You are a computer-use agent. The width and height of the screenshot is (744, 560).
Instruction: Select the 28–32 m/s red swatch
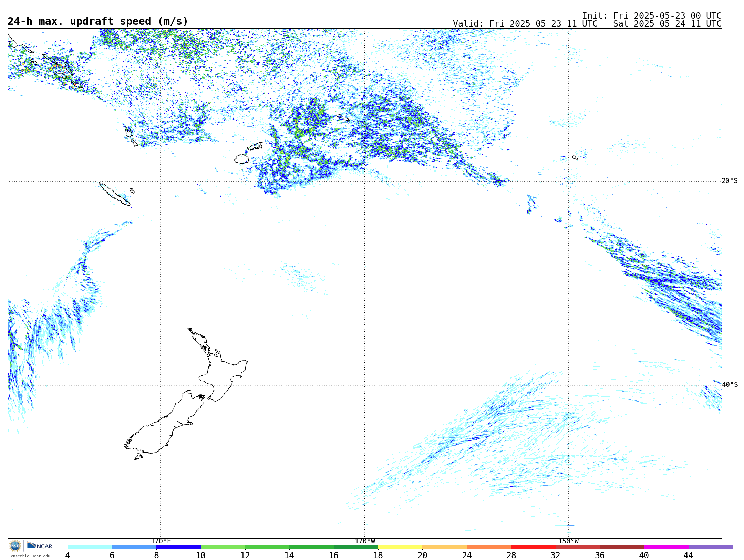click(x=533, y=547)
